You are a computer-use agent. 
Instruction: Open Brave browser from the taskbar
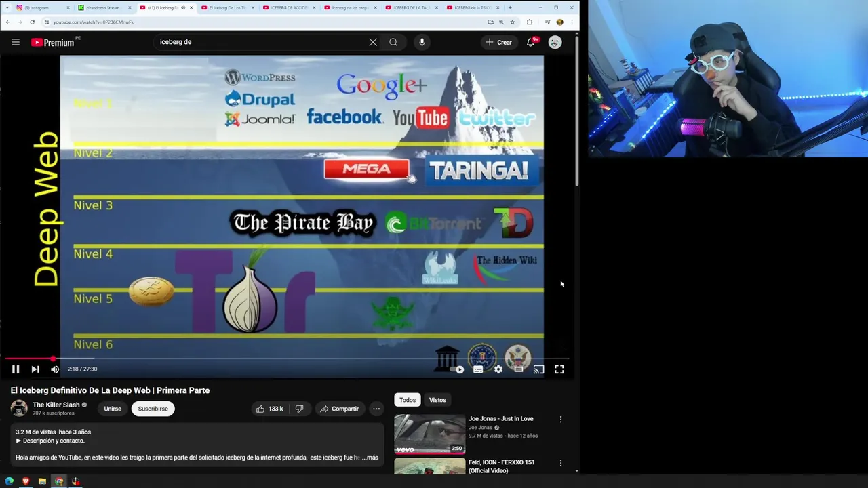coord(26,481)
